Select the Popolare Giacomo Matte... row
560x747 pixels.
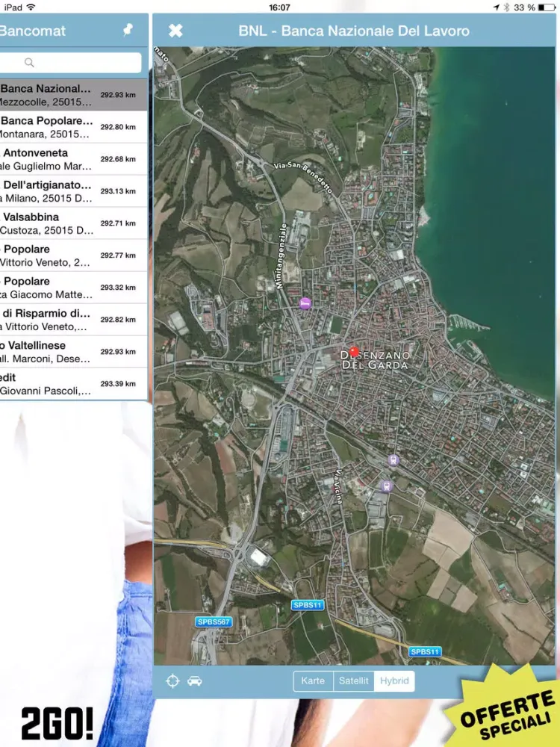(x=74, y=288)
